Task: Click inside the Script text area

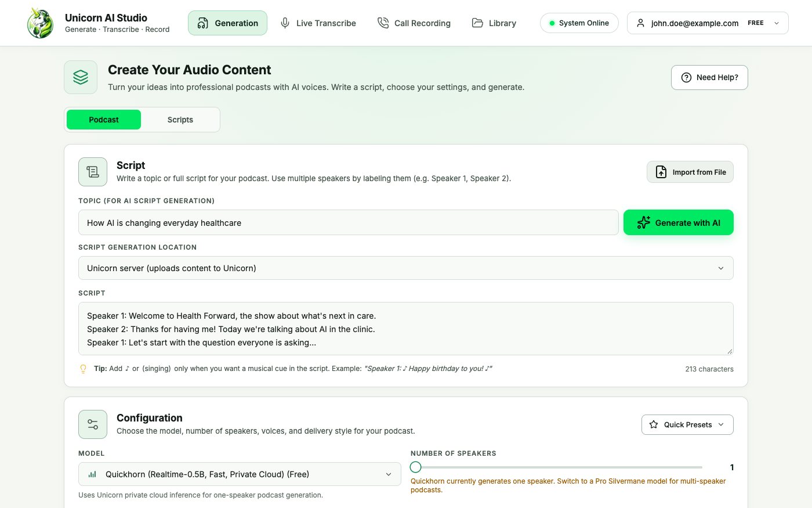Action: click(406, 329)
